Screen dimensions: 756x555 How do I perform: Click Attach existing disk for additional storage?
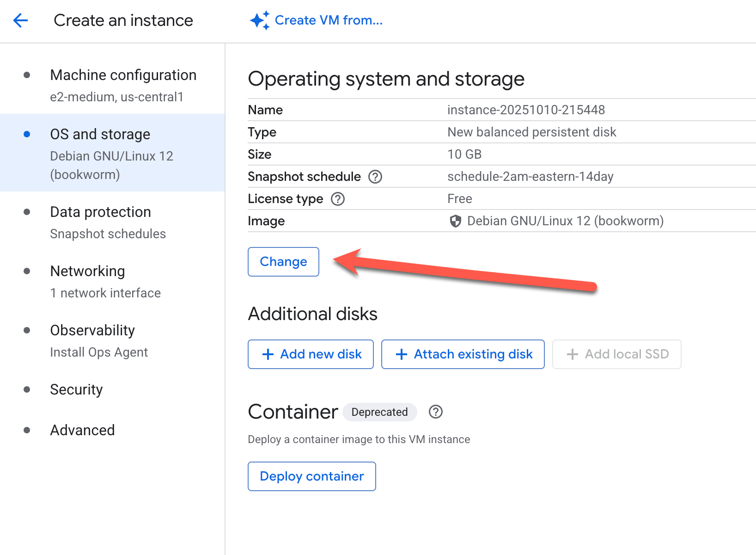coord(463,354)
